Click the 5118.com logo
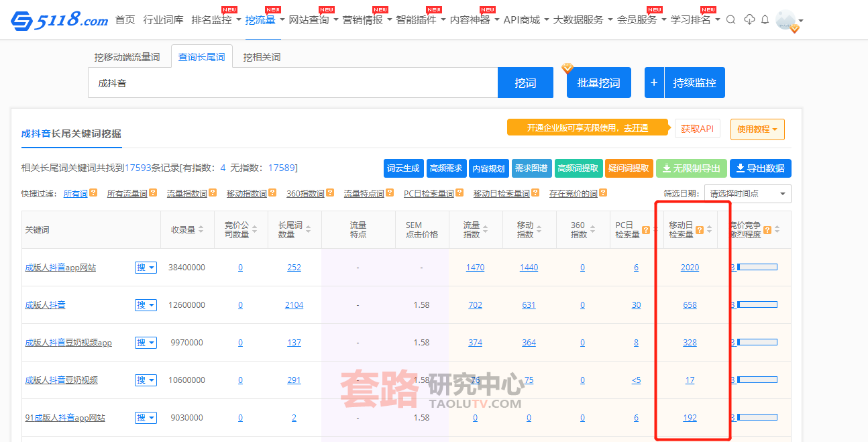Screen dimensions: 868x442 click(60, 21)
